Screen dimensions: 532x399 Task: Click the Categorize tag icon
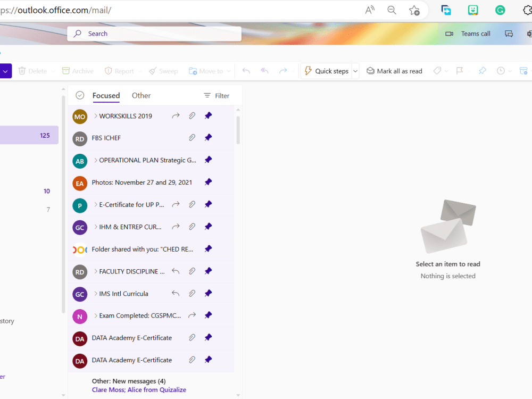[x=437, y=71]
